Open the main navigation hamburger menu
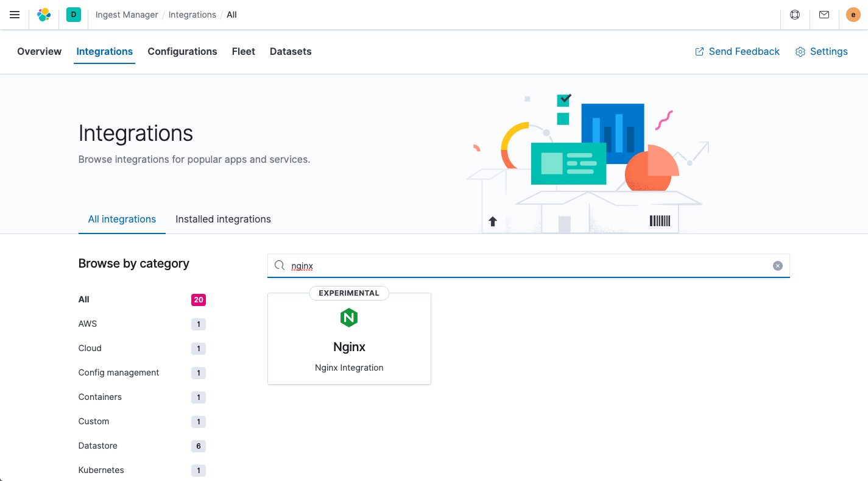The image size is (868, 481). 15,15
